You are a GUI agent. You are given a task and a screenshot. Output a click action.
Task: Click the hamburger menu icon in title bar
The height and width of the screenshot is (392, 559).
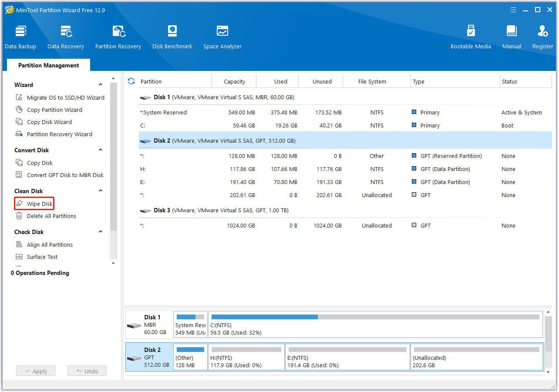pyautogui.click(x=512, y=10)
